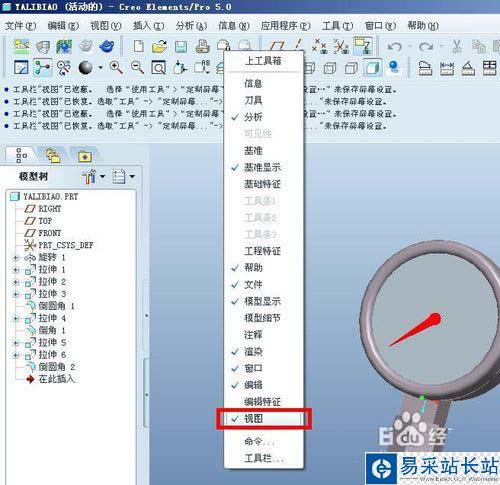Click the blue bowl appearance icon

pos(107,46)
